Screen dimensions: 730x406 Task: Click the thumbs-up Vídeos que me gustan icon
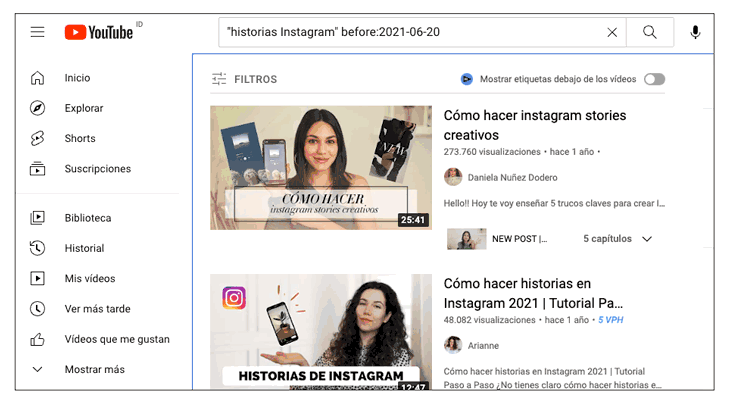37,339
